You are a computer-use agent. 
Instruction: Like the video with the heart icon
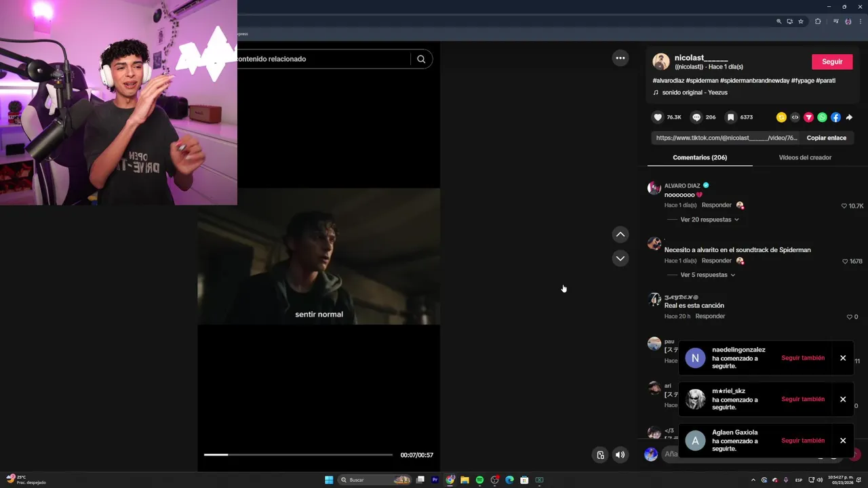(657, 117)
